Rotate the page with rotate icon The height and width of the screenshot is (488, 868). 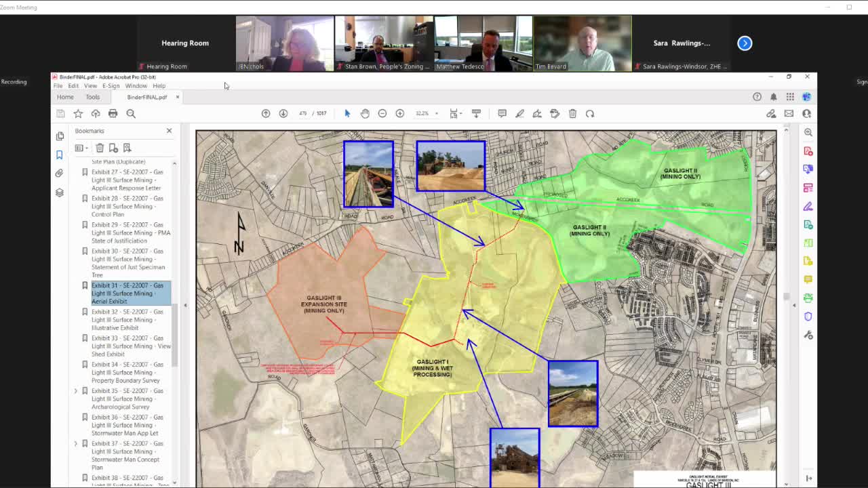[590, 114]
